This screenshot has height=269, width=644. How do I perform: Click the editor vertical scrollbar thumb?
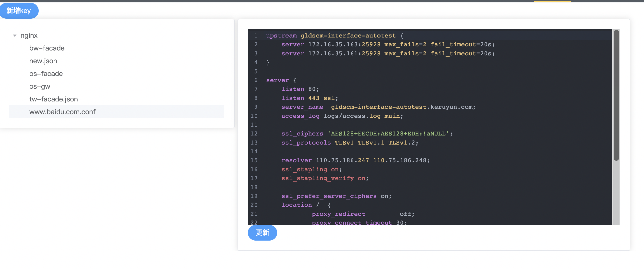tap(616, 95)
